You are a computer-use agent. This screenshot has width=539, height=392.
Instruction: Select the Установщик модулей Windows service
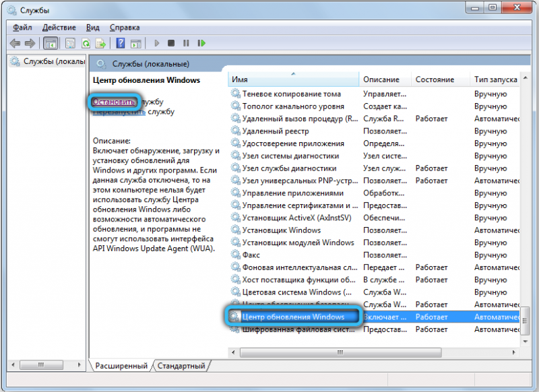(x=374, y=242)
